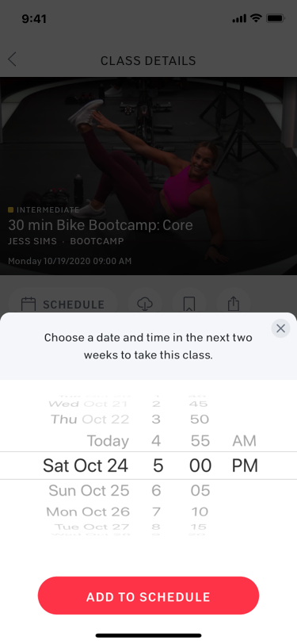Select AM in the time picker
The image size is (297, 644).
244,441
